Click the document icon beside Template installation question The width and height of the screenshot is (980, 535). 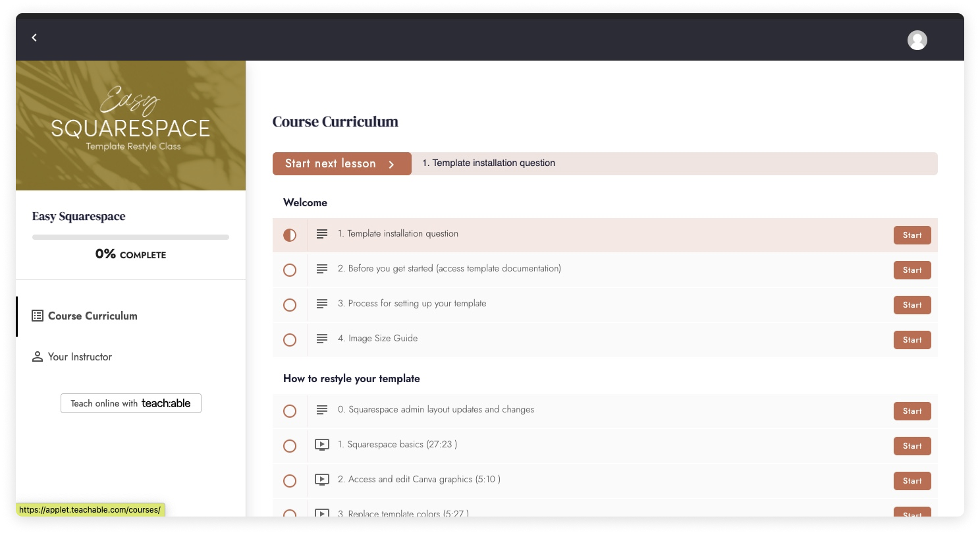click(321, 234)
